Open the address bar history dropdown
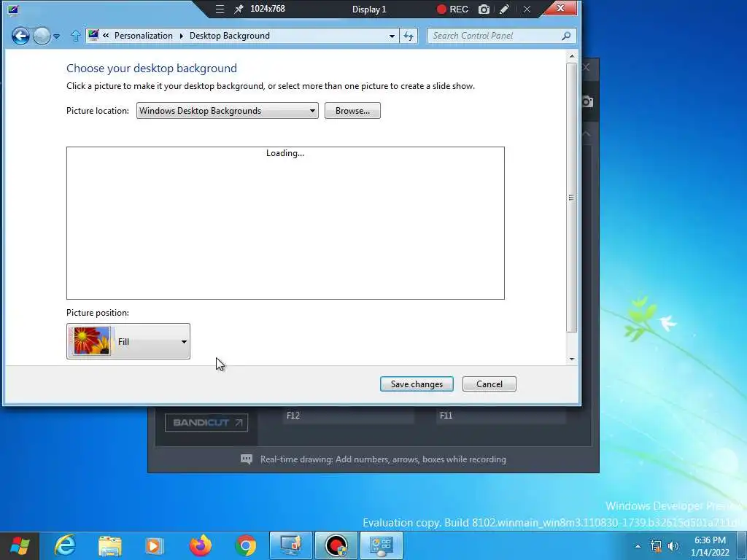747x560 pixels. point(392,36)
